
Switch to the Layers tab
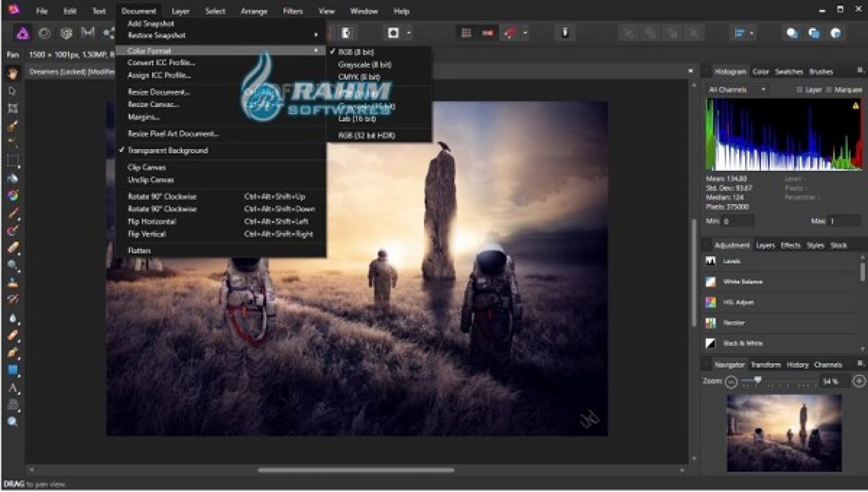point(765,245)
